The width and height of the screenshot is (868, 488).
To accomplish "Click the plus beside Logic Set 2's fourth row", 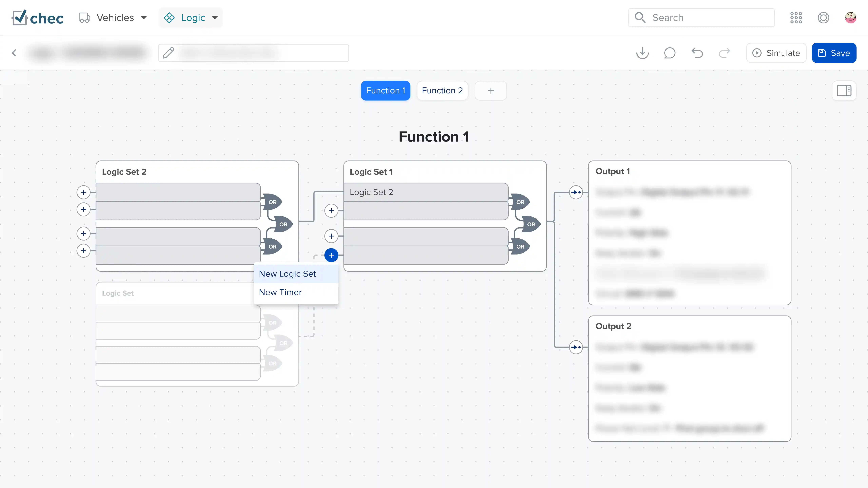I will tap(84, 251).
